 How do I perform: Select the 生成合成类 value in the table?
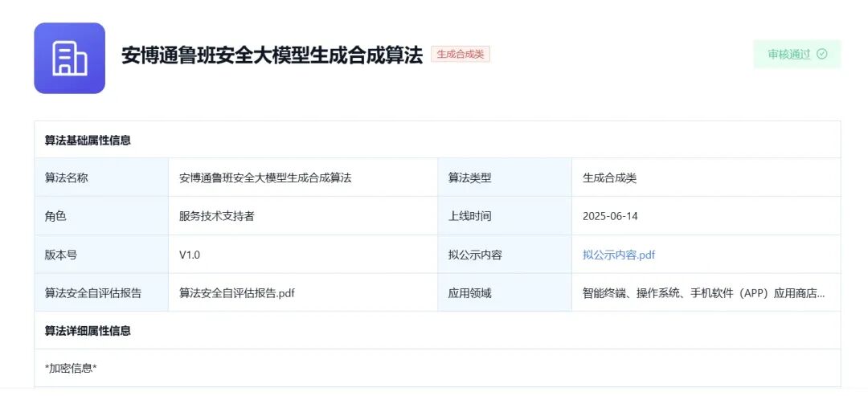click(x=609, y=178)
